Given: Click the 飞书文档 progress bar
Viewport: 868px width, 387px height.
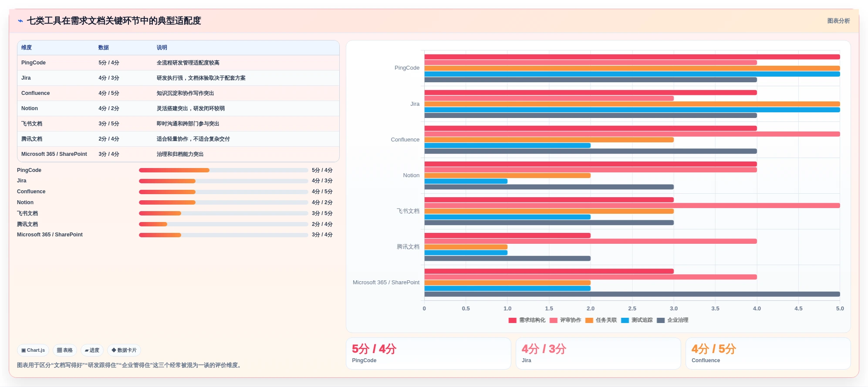Looking at the screenshot, I should coord(223,214).
